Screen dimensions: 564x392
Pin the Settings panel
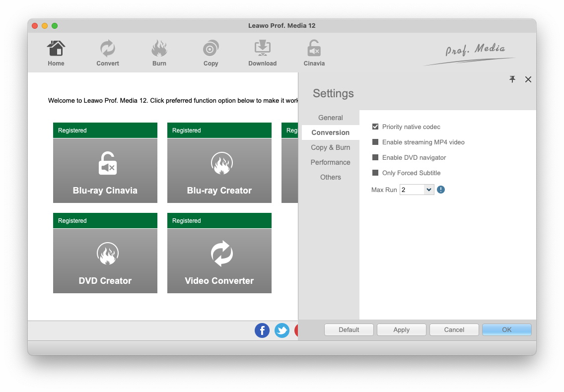point(512,79)
